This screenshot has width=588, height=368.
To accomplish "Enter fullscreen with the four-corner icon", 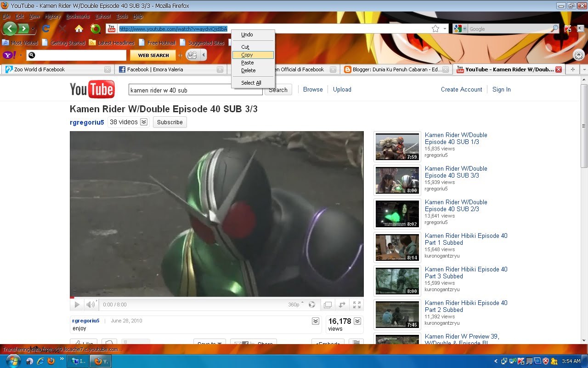I will tap(356, 305).
